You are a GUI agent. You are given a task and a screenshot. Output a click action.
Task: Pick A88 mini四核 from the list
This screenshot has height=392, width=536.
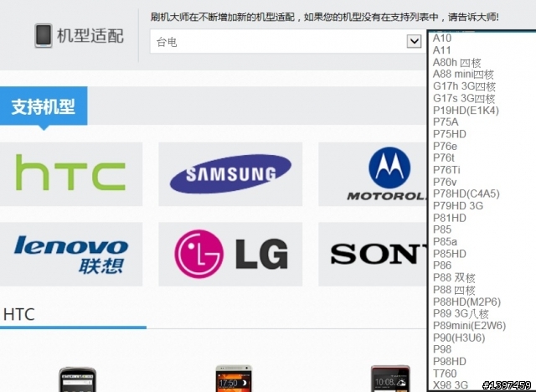tap(463, 75)
